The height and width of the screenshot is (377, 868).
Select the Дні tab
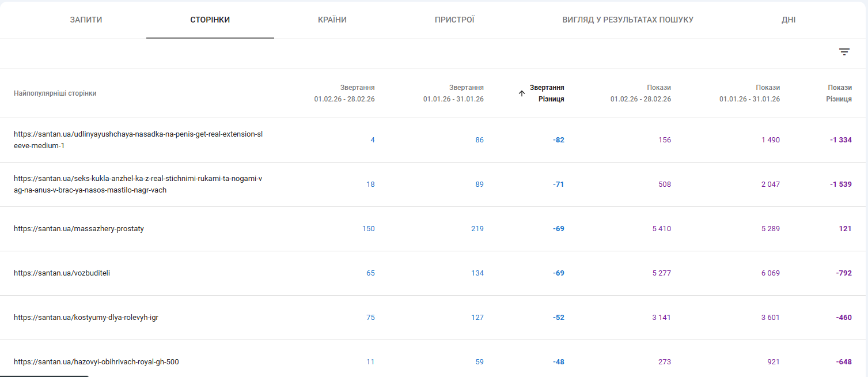click(x=789, y=20)
